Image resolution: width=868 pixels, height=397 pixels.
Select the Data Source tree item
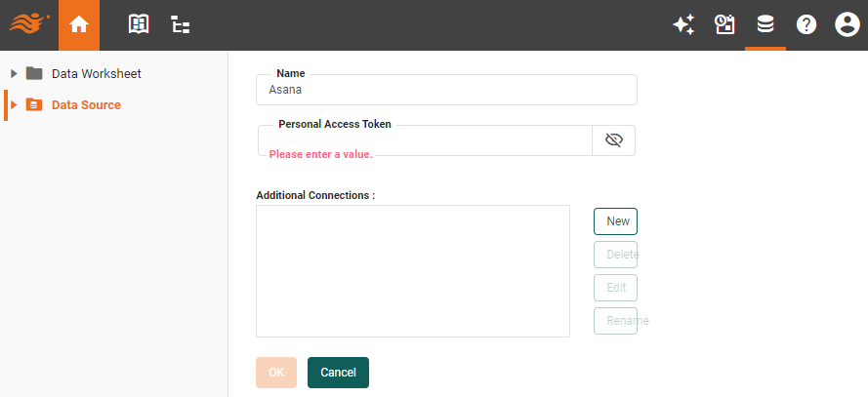click(86, 104)
